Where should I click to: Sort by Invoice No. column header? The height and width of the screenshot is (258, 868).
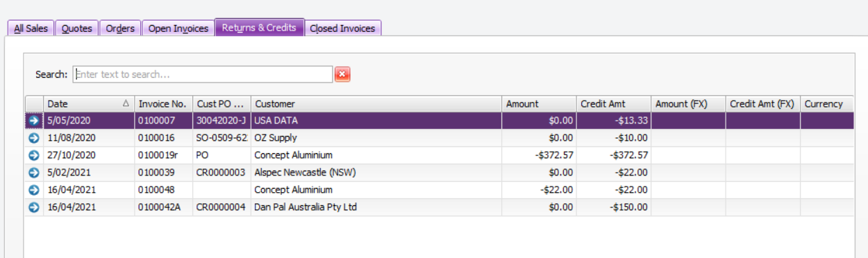[163, 104]
